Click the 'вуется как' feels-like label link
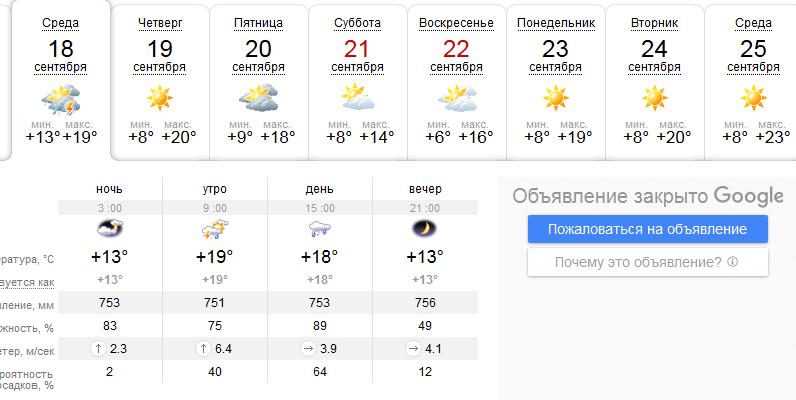Screen dimensions: 796x400 click(27, 282)
